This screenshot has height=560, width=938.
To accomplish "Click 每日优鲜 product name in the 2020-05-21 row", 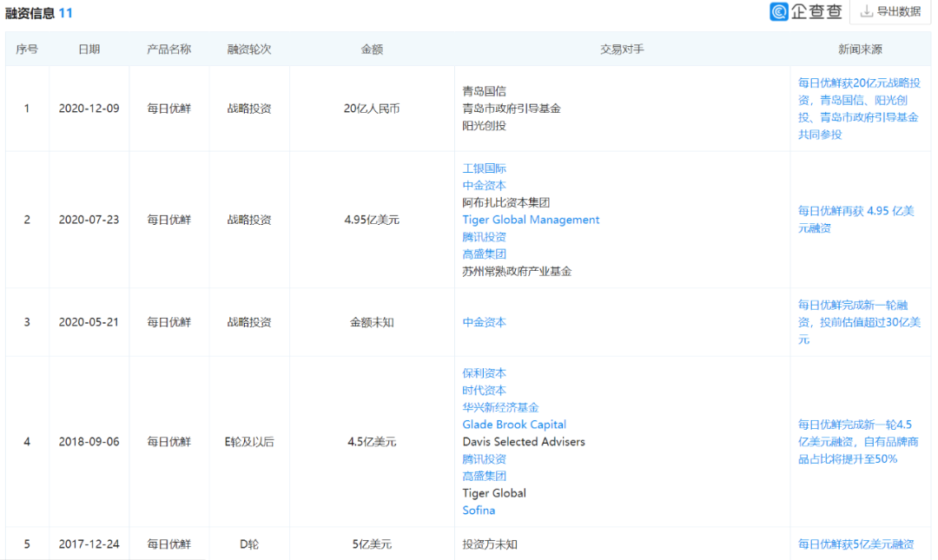I will tap(169, 322).
